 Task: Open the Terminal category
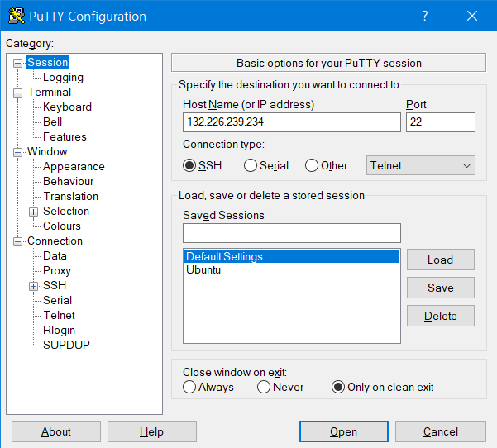point(50,93)
